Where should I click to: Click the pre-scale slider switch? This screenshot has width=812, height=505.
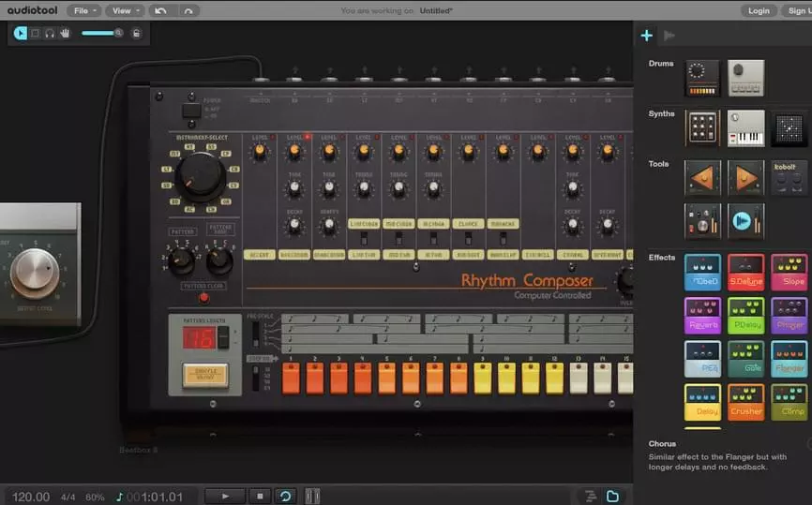coord(255,334)
